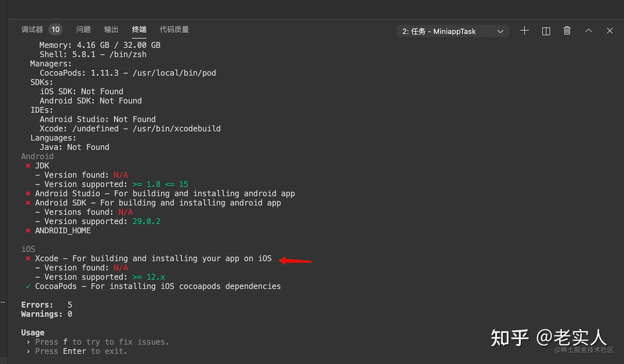Click the 'Press f to try to fix issues' line
This screenshot has height=364, width=624.
click(101, 342)
